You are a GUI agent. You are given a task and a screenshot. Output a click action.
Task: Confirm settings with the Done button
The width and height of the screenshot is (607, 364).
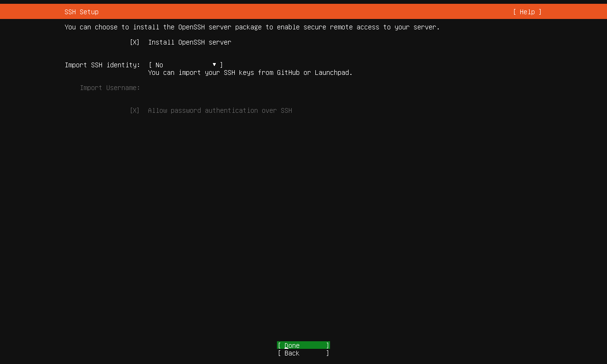point(303,346)
